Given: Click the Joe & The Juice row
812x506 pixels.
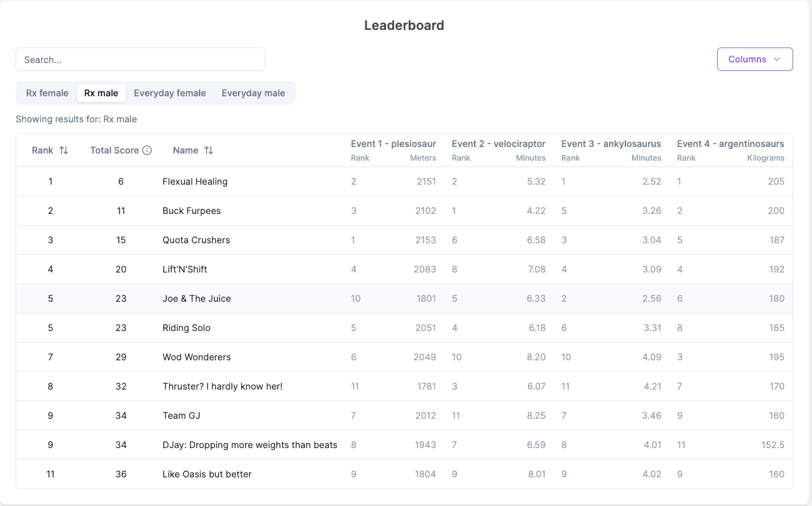Looking at the screenshot, I should click(x=404, y=299).
